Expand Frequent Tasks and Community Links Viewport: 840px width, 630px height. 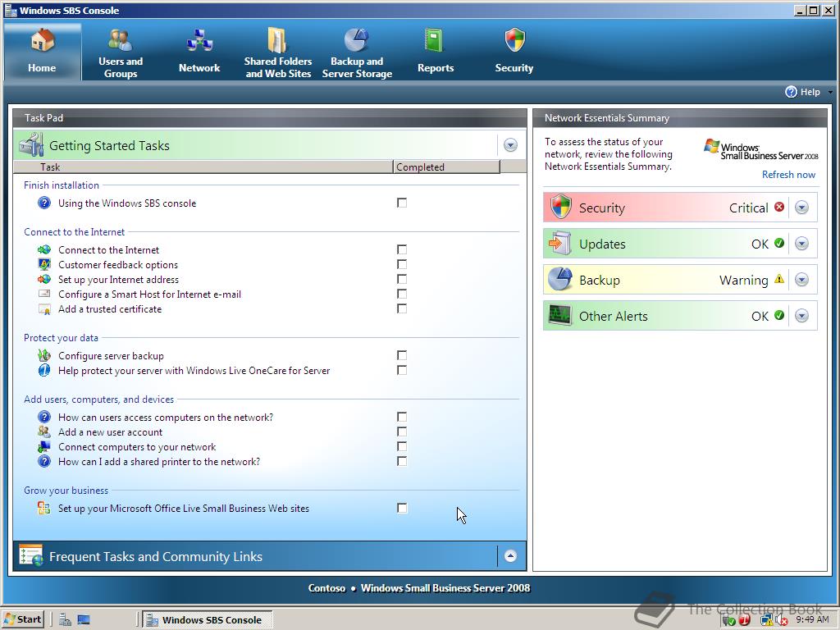[x=510, y=556]
